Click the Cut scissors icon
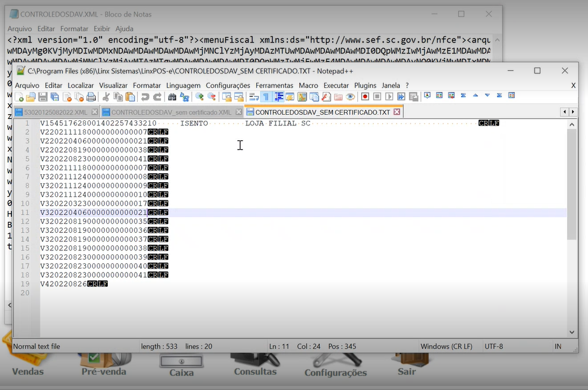The image size is (588, 390). (106, 97)
